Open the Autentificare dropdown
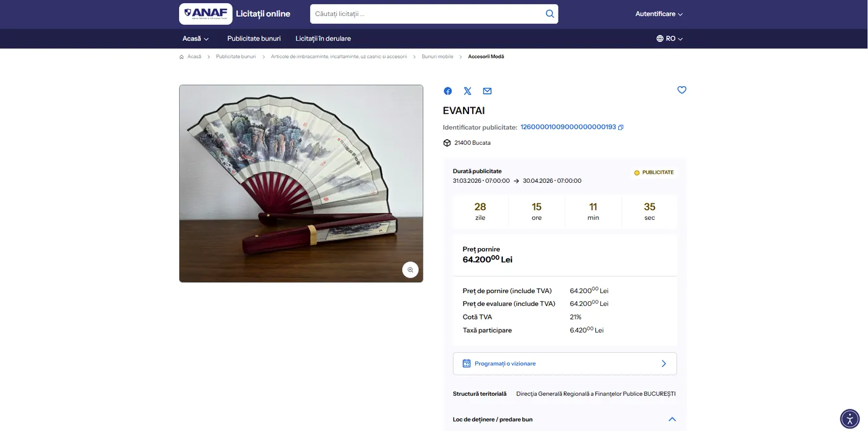The width and height of the screenshot is (868, 431). point(659,14)
